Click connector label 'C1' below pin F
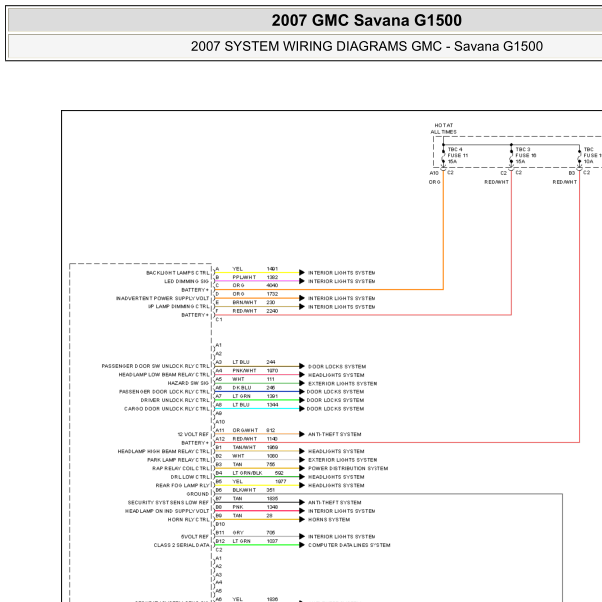This screenshot has height=602, width=602. (x=219, y=319)
